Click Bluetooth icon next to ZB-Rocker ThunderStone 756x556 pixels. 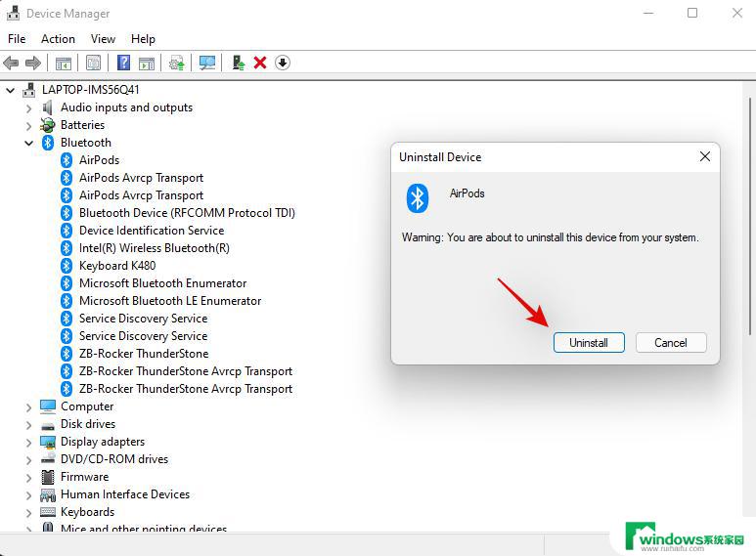[x=67, y=354]
